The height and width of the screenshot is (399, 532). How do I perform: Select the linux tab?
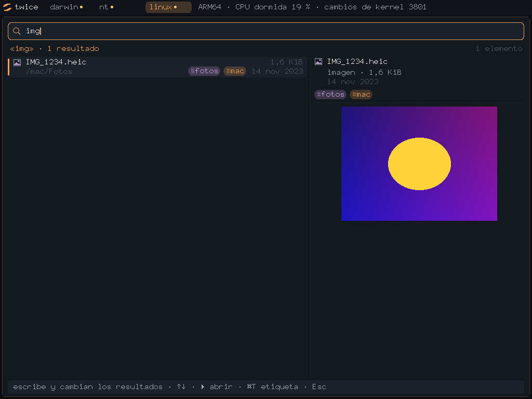coord(168,7)
